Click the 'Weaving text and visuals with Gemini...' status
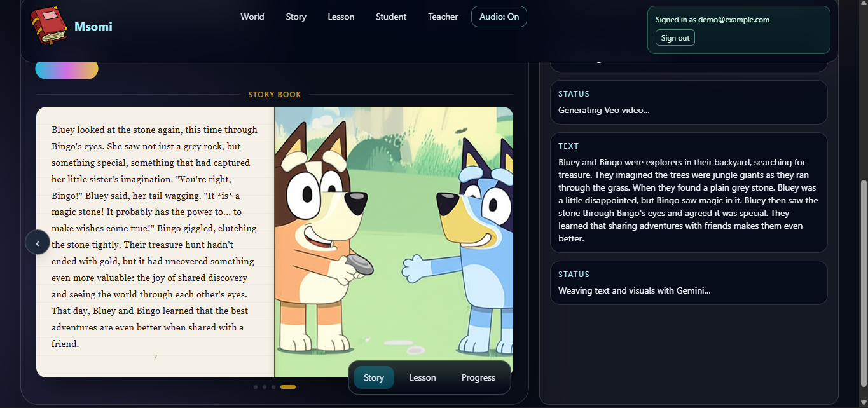 635,290
